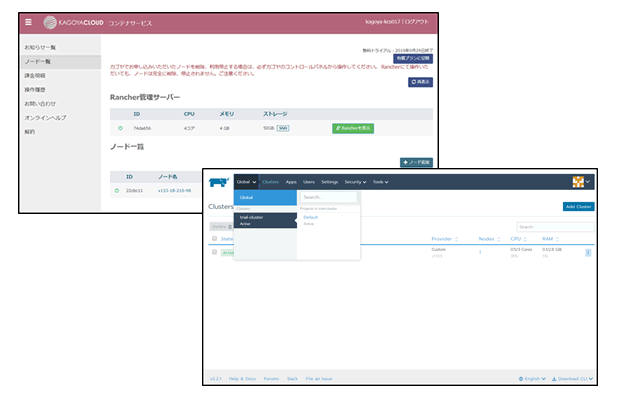620x400 pixels.
Task: Click status icon of Rancher server 74da656
Action: (120, 128)
